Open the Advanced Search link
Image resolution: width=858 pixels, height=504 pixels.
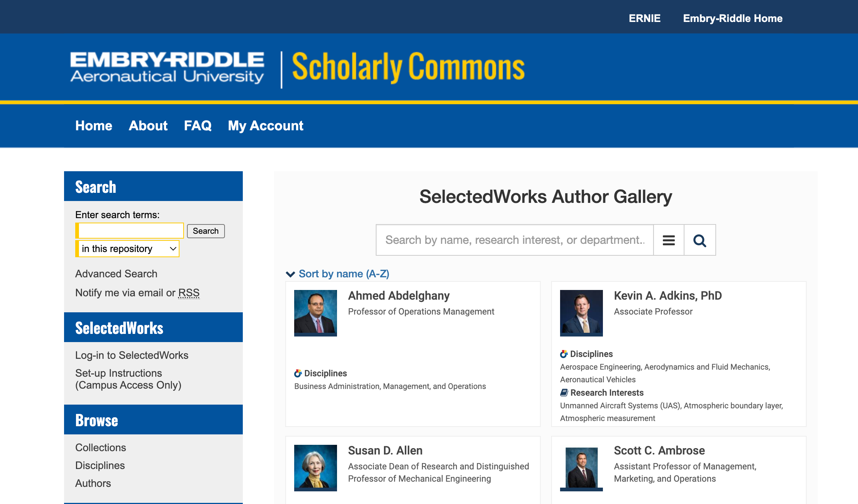(x=116, y=274)
